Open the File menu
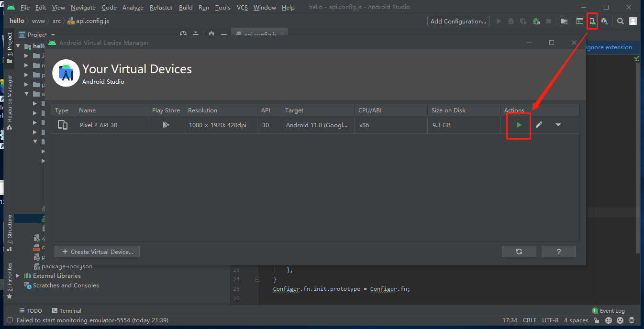 click(25, 8)
